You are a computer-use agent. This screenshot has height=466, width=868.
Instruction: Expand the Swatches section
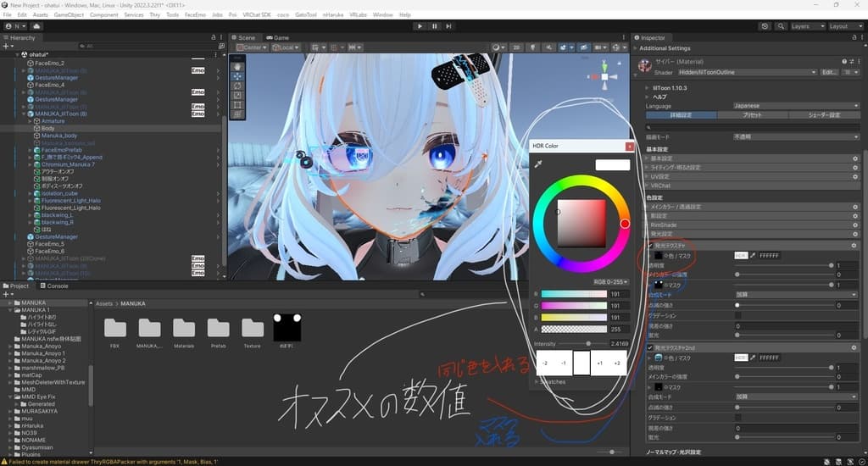[x=537, y=382]
